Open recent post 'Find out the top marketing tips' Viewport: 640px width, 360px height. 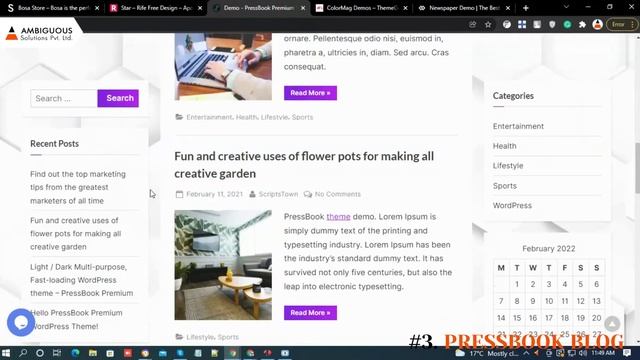[78, 187]
